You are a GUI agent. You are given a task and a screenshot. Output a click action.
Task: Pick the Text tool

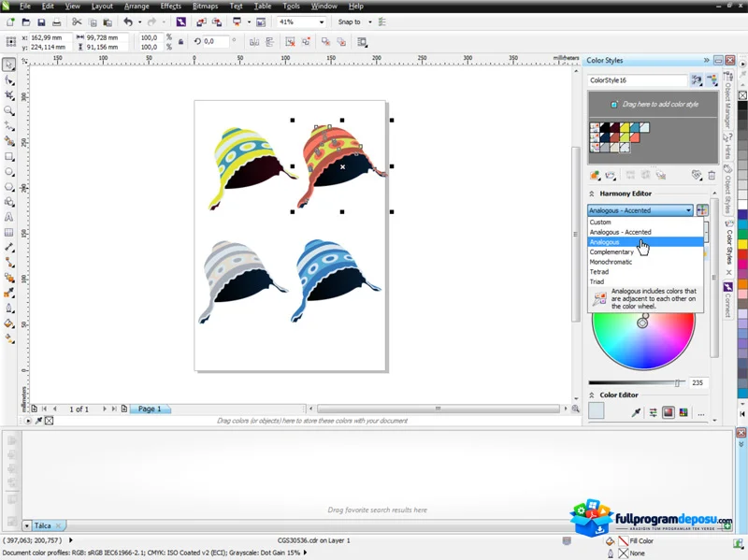(x=8, y=217)
